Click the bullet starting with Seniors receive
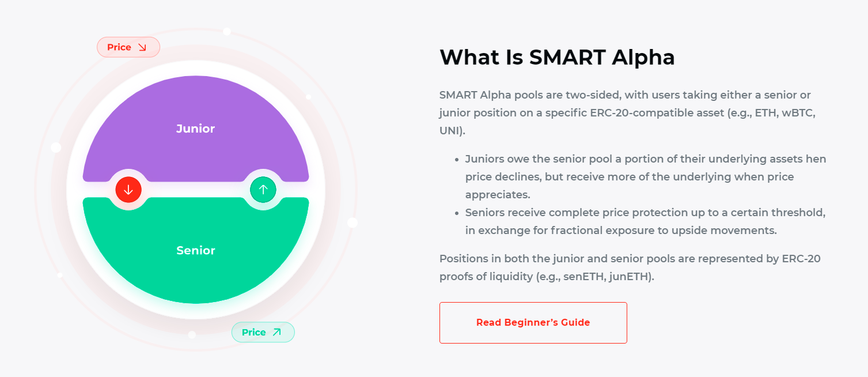This screenshot has width=868, height=377. click(645, 221)
